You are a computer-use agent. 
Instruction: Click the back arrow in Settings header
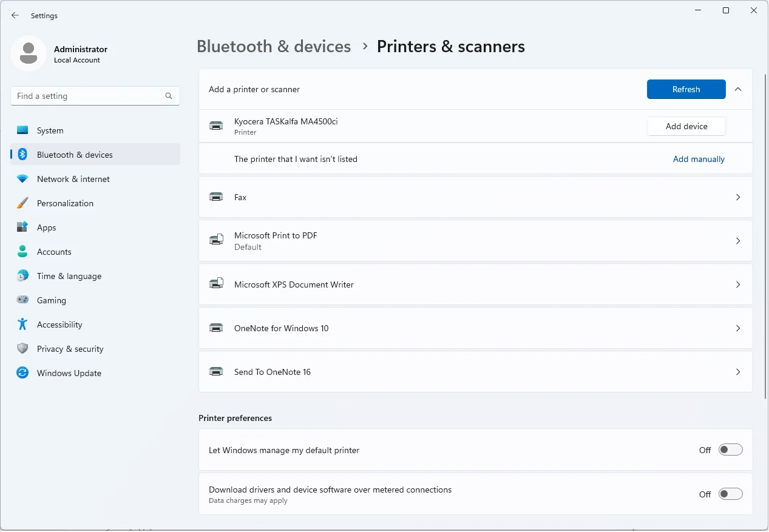[x=15, y=16]
